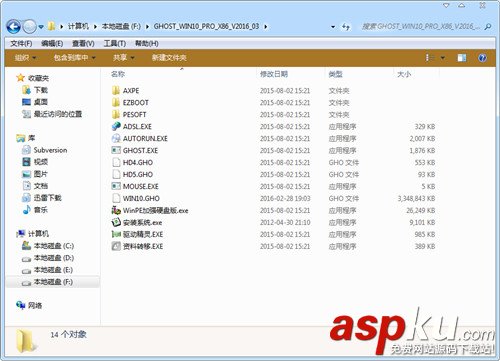Viewport: 500px width, 361px height.
Task: Open the 文件(F) menu
Action: coord(21,43)
